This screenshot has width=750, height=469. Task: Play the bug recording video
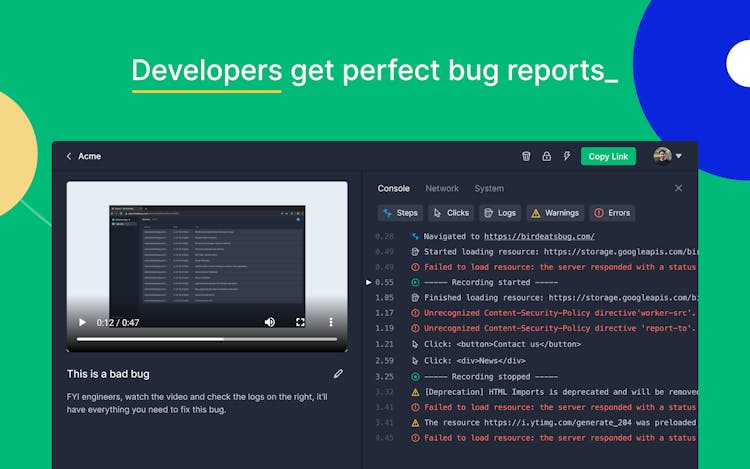(82, 322)
